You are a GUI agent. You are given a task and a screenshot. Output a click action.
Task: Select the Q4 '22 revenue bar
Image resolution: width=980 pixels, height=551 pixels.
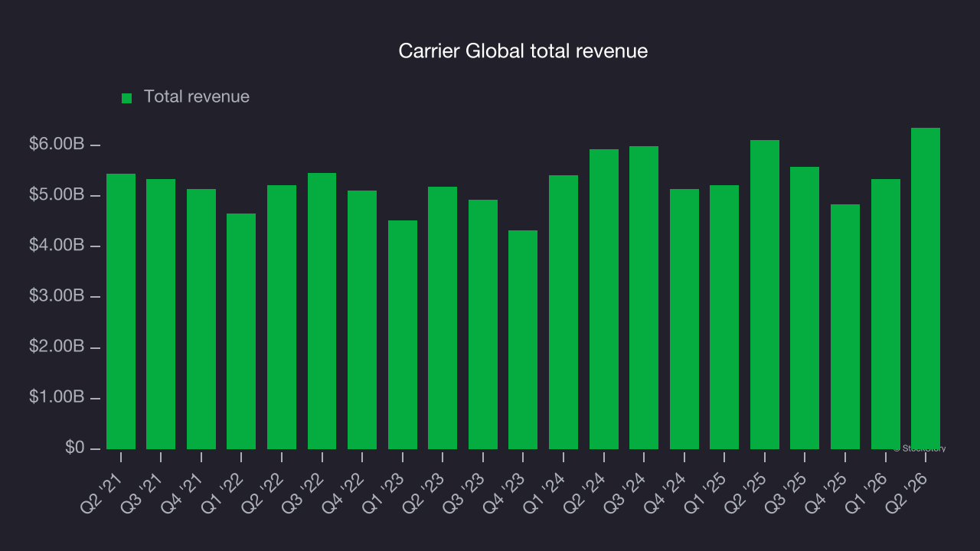coord(362,320)
